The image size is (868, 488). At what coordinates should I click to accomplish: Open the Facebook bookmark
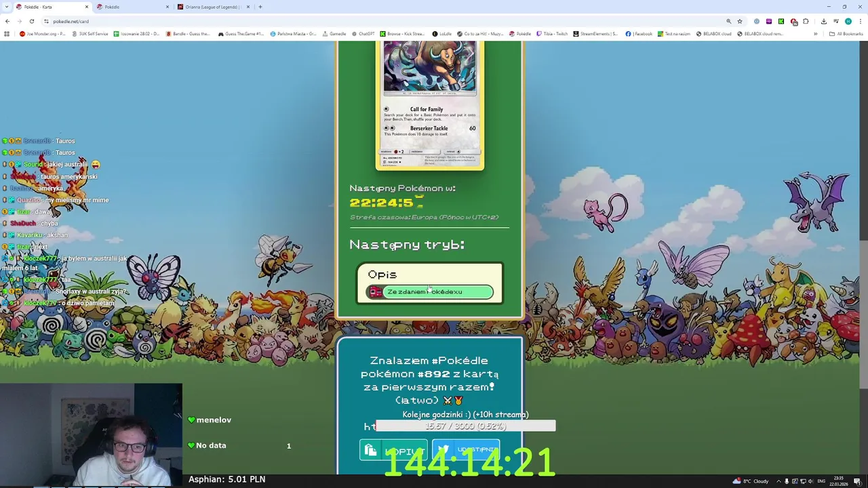(639, 34)
